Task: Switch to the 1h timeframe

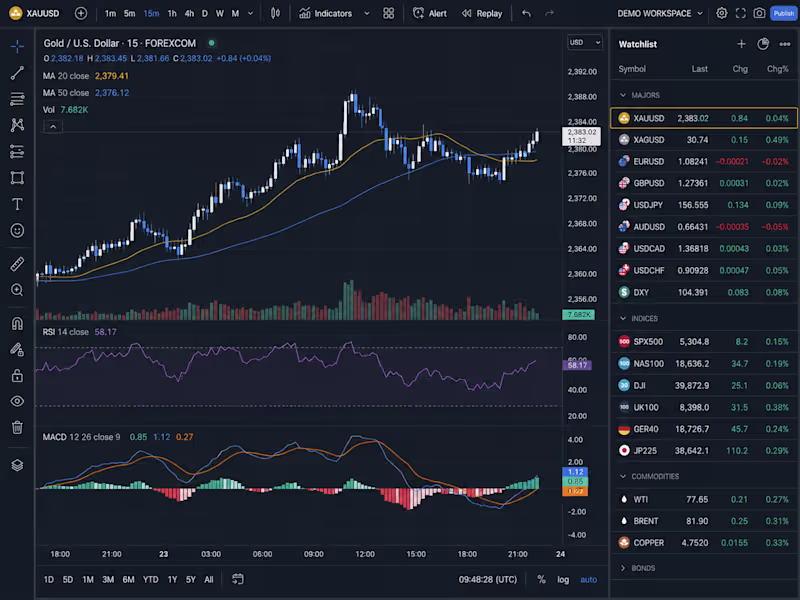Action: [172, 13]
